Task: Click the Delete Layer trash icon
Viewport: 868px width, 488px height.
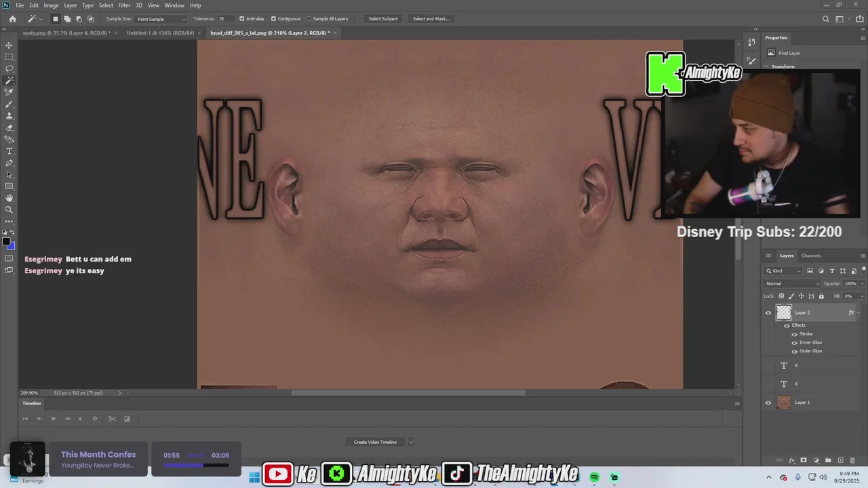Action: click(852, 461)
